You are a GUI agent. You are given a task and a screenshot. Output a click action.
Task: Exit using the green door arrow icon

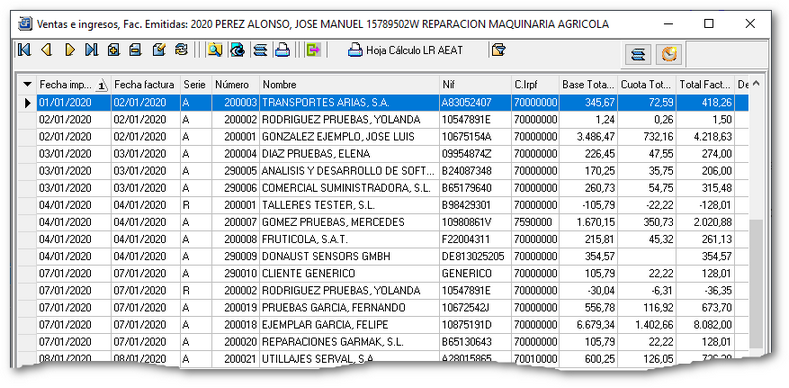313,50
